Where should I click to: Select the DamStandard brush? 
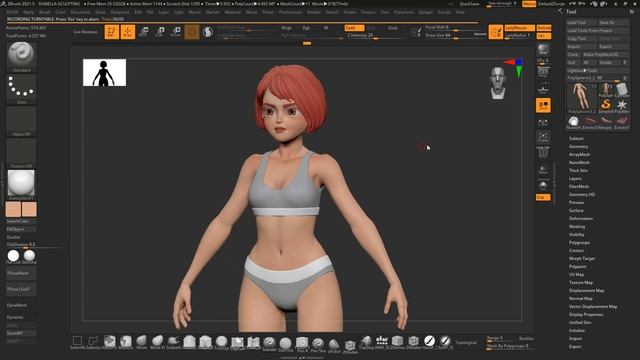pos(285,343)
